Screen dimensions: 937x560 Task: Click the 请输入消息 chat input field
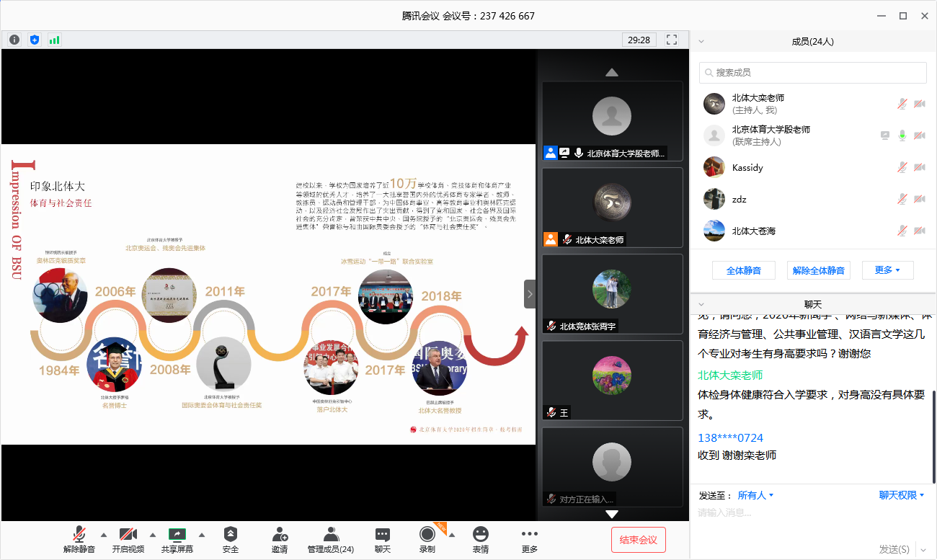point(793,513)
